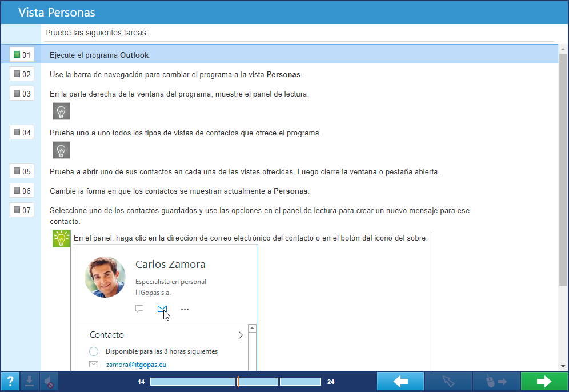Click task 05 text about abrir contactos

point(245,171)
